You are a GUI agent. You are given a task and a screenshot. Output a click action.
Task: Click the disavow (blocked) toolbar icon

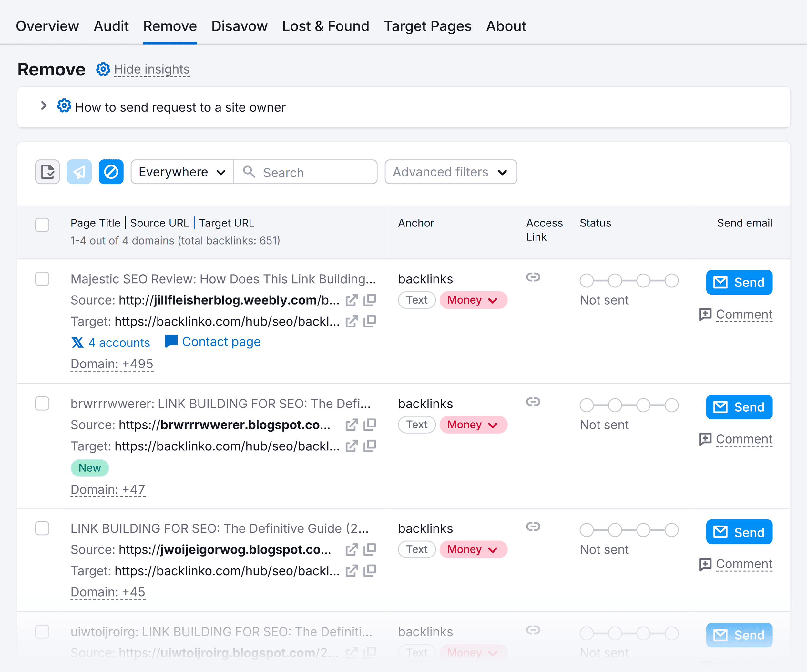pos(111,172)
